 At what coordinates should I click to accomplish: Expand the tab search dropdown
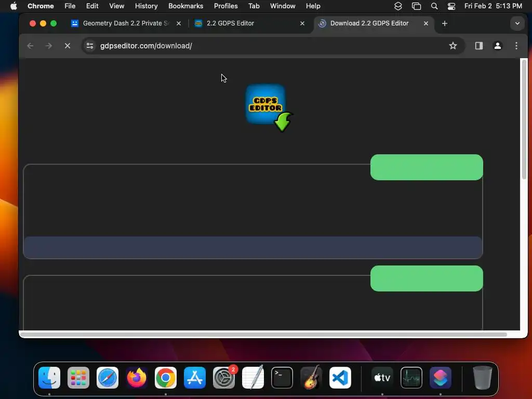tap(517, 23)
